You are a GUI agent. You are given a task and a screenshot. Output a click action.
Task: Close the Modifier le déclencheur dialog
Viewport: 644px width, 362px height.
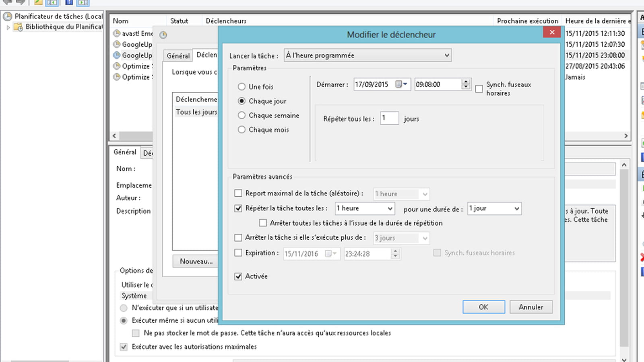point(552,32)
